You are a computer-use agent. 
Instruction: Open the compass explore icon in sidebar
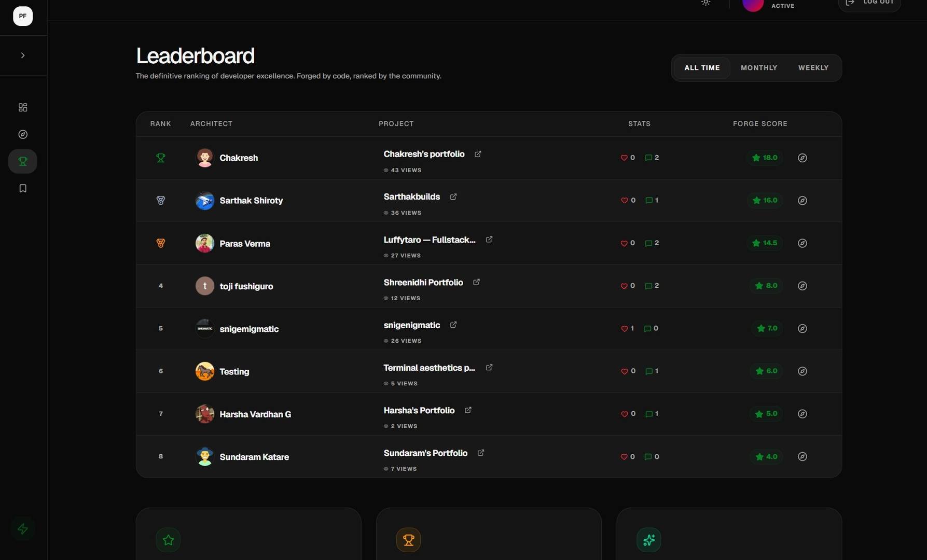tap(23, 134)
